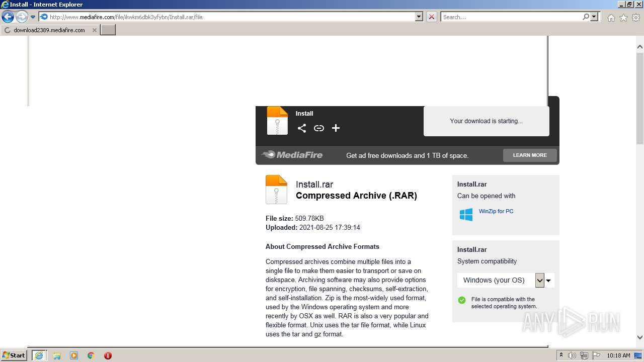Launch Google Chrome from taskbar
Screen dimensions: 644x362
(91, 355)
